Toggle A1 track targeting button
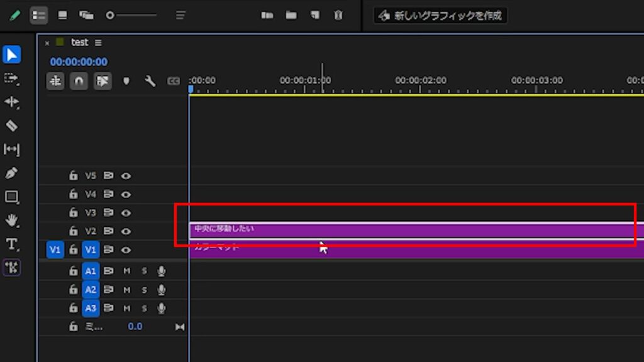Image resolution: width=644 pixels, height=362 pixels. coord(91,271)
